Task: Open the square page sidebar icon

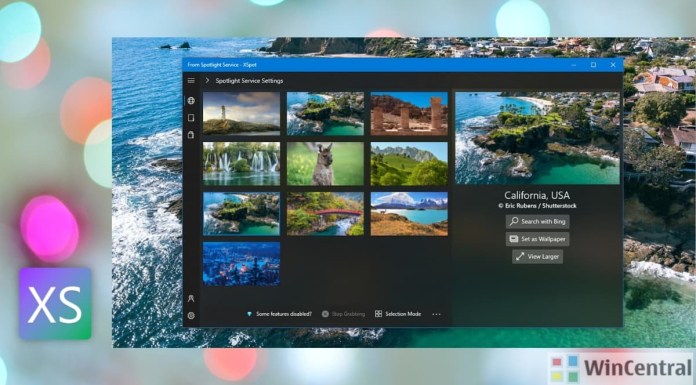Action: click(191, 118)
